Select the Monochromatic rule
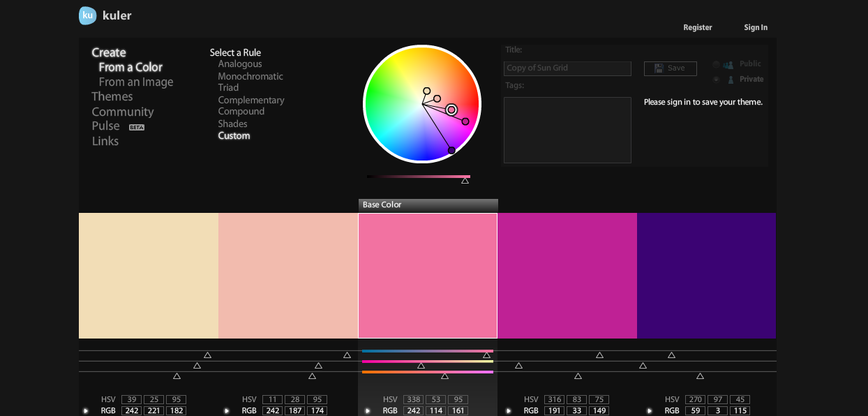This screenshot has width=868, height=416. point(250,77)
